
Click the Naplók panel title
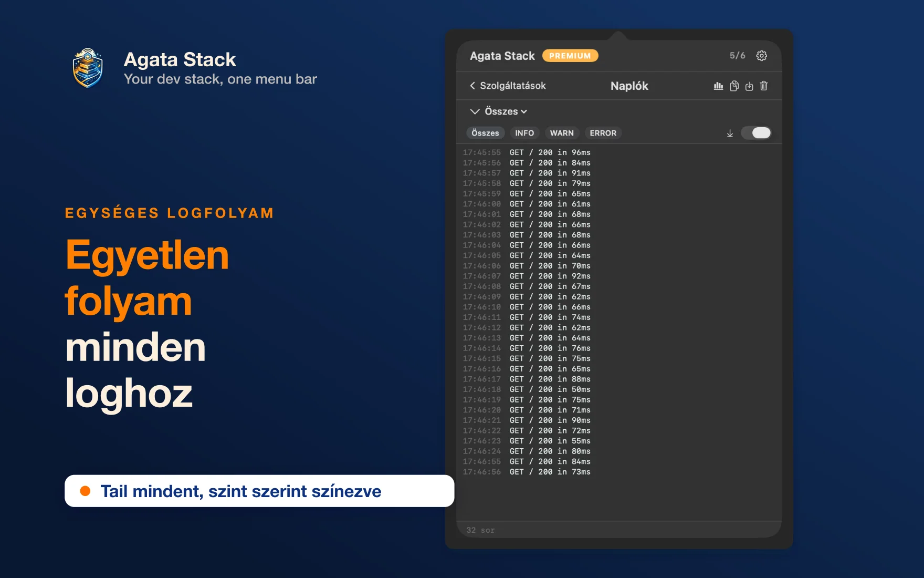tap(629, 86)
